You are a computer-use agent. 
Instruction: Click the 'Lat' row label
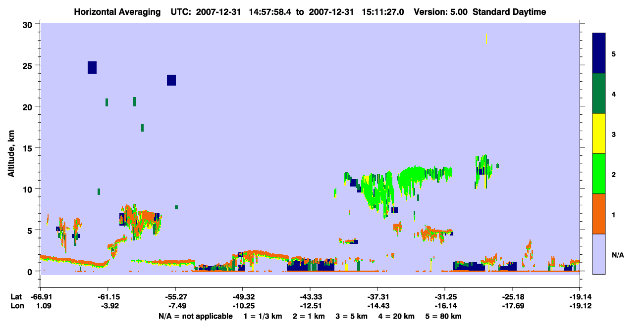[16, 297]
